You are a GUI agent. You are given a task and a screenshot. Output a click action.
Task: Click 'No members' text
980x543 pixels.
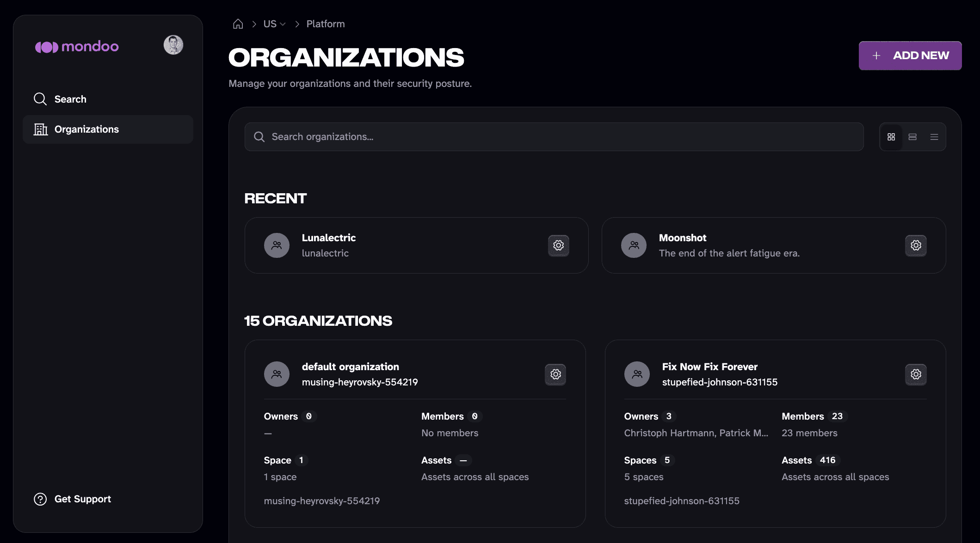[x=450, y=433]
